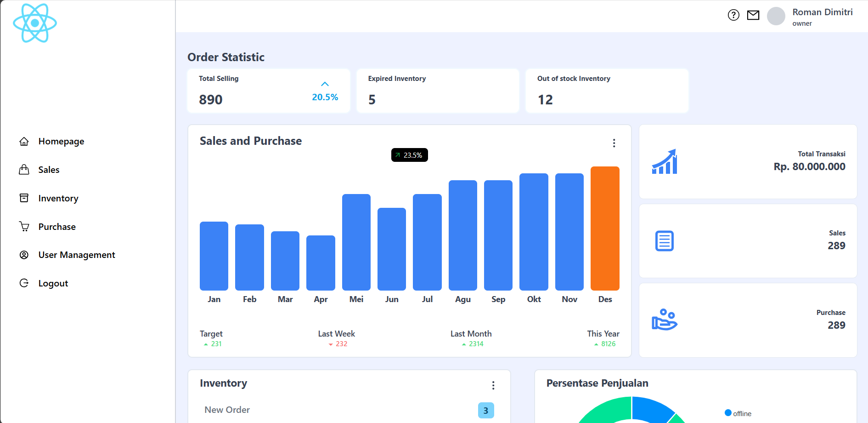Click the Okt bar in the chart
This screenshot has width=868, height=423.
(x=534, y=232)
